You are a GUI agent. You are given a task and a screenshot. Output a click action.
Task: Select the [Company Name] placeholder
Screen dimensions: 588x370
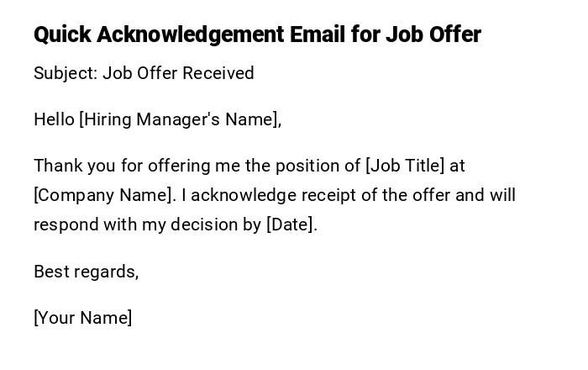(104, 195)
